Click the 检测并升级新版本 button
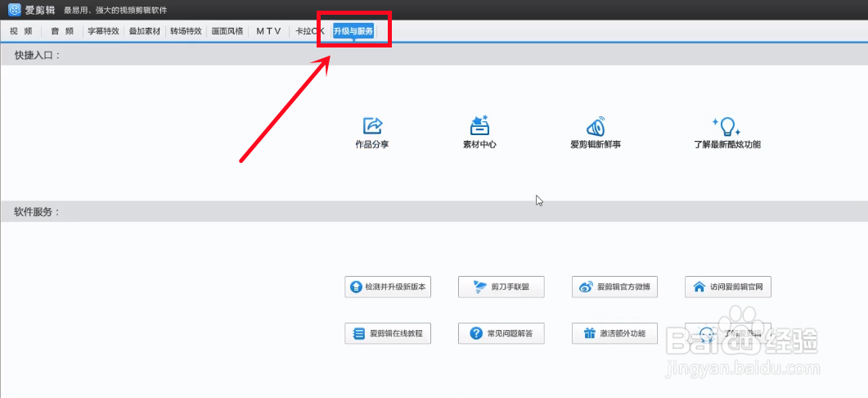The width and height of the screenshot is (868, 398). pos(388,287)
